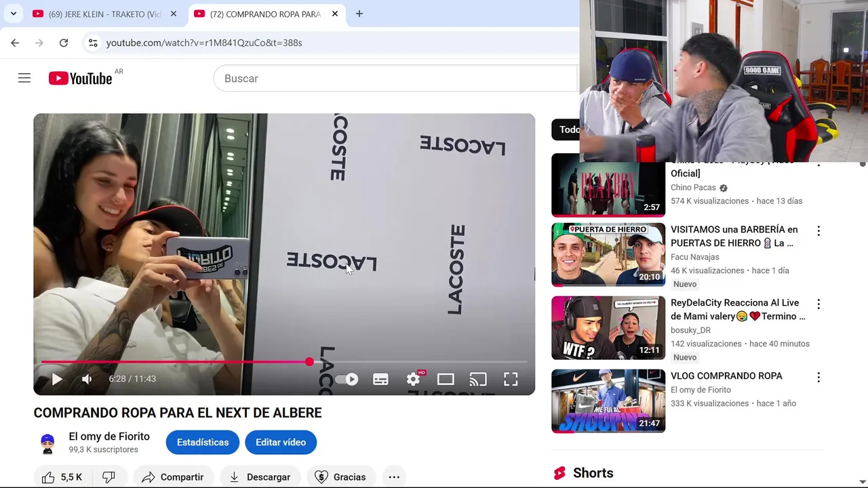Seek using the red progress bar handle
Screen dimensions: 868x488
309,362
